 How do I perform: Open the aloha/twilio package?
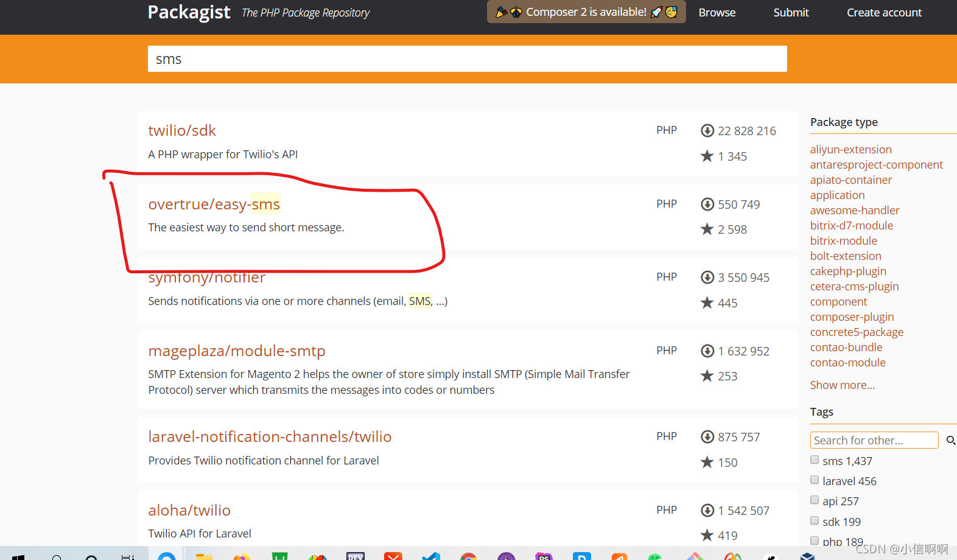click(x=189, y=510)
